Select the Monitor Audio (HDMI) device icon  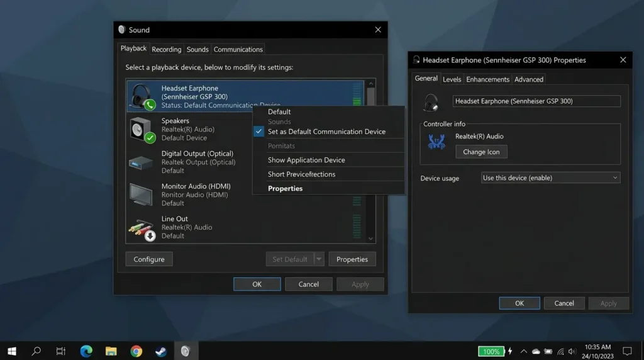(141, 194)
